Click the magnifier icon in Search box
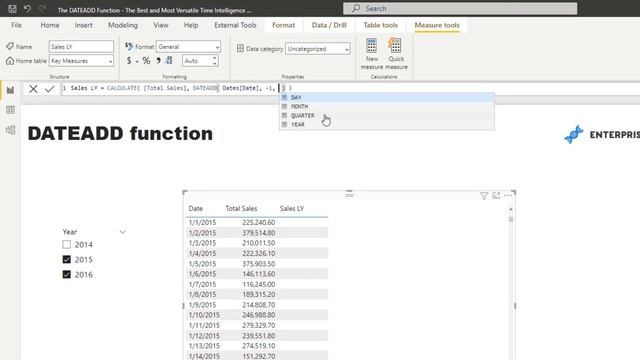Image resolution: width=640 pixels, height=360 pixels. (356, 8)
